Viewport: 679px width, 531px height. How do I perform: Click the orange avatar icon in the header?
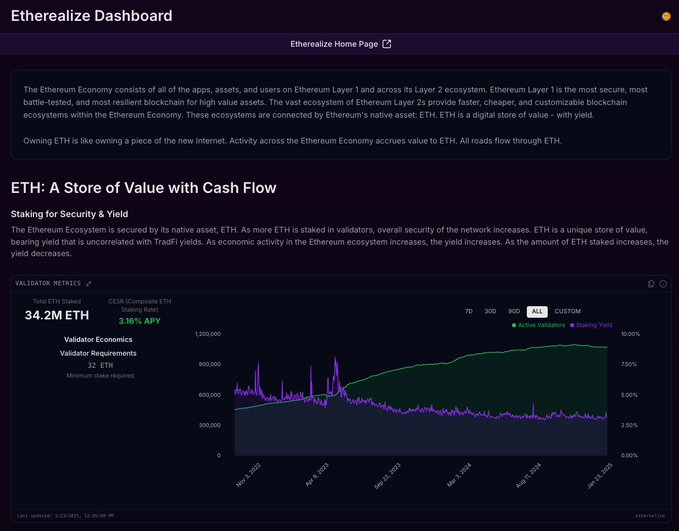point(666,16)
